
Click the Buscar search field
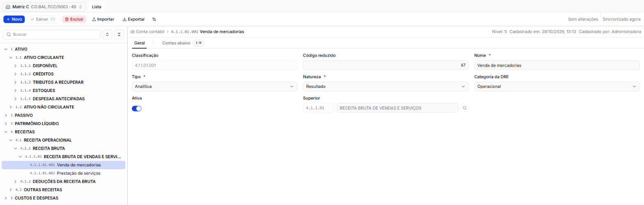(x=52, y=35)
